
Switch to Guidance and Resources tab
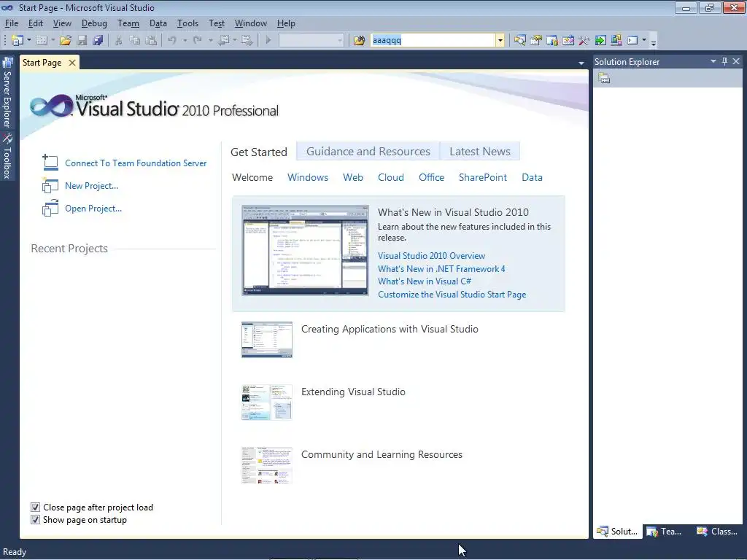tap(368, 152)
